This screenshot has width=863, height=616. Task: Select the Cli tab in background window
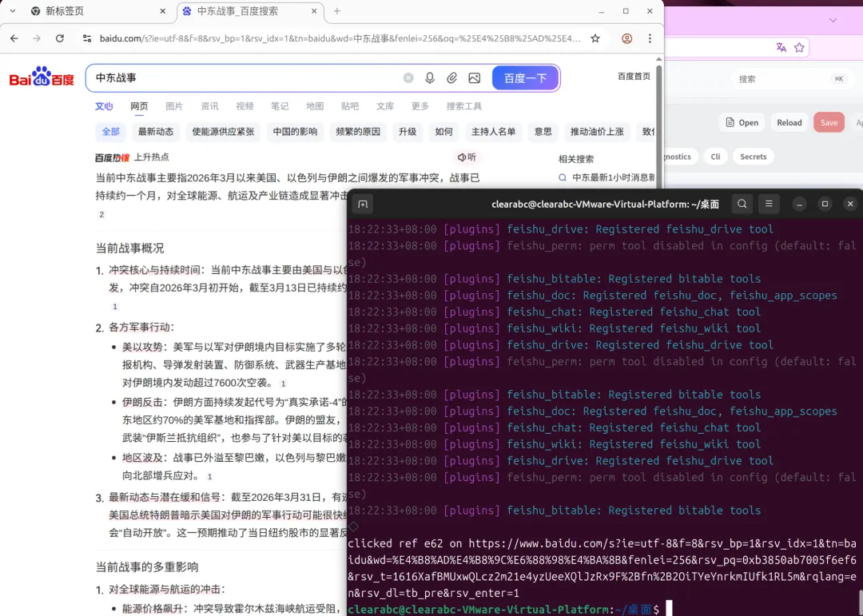[x=715, y=157]
